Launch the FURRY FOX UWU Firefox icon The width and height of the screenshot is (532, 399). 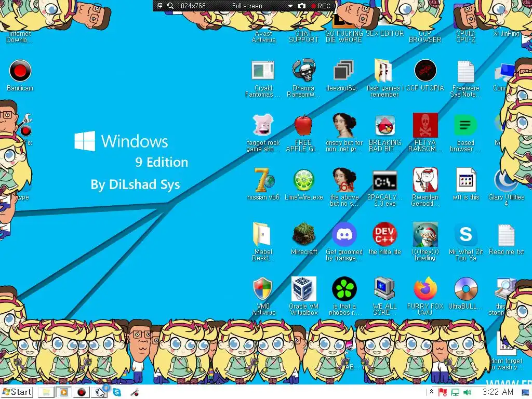(x=425, y=289)
